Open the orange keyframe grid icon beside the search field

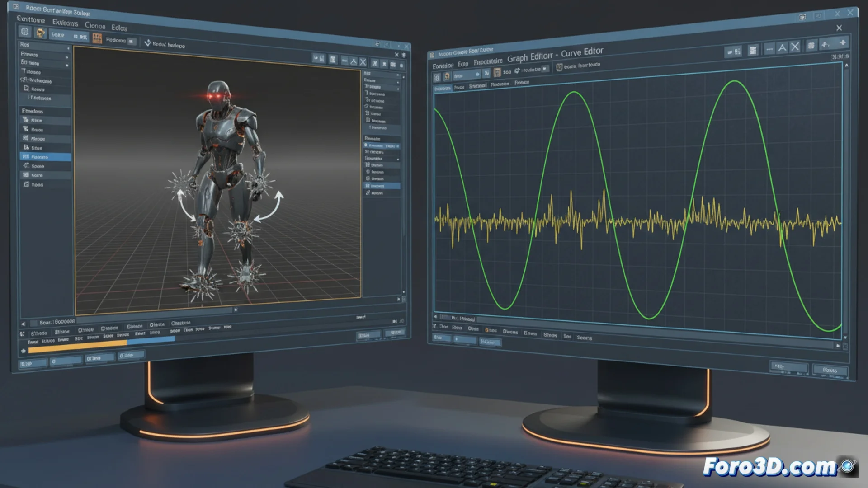[x=97, y=38]
